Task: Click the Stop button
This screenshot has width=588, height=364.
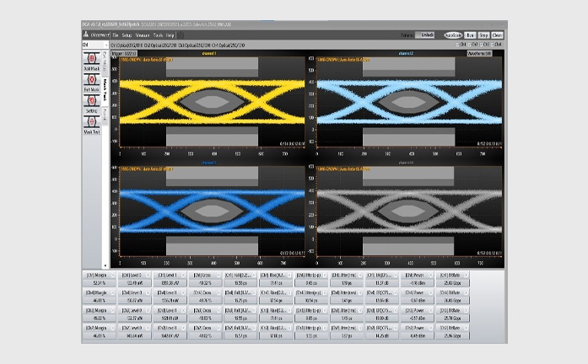Action: (x=483, y=35)
